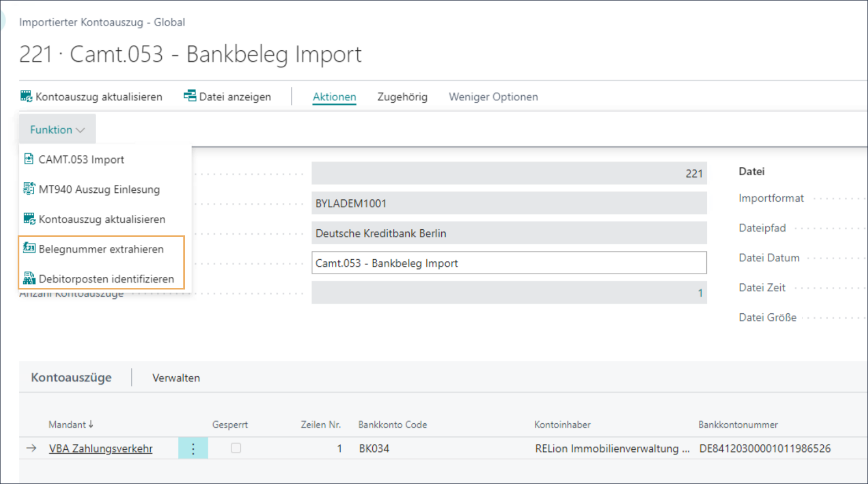Click the BK034 Bankkonto Code cell

point(374,449)
